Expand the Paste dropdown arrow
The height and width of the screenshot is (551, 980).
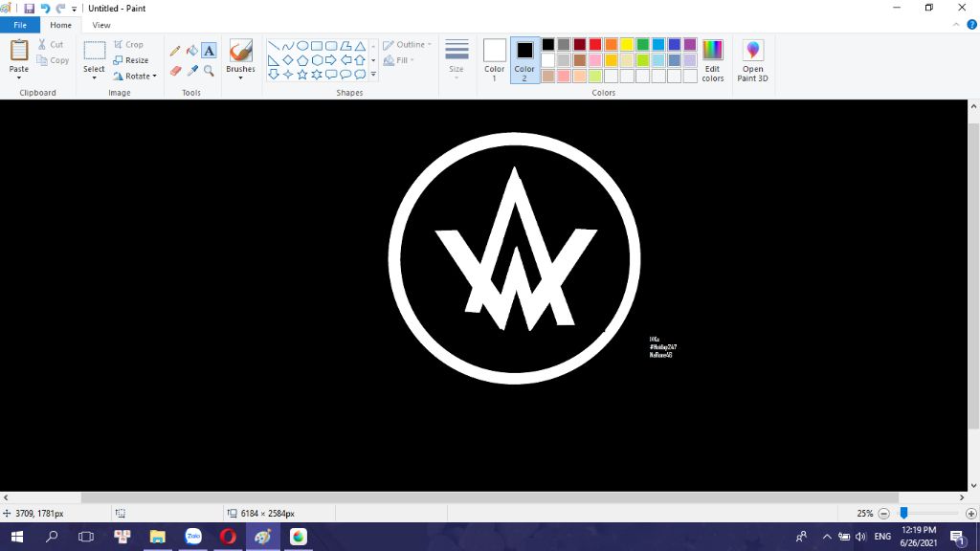(19, 77)
